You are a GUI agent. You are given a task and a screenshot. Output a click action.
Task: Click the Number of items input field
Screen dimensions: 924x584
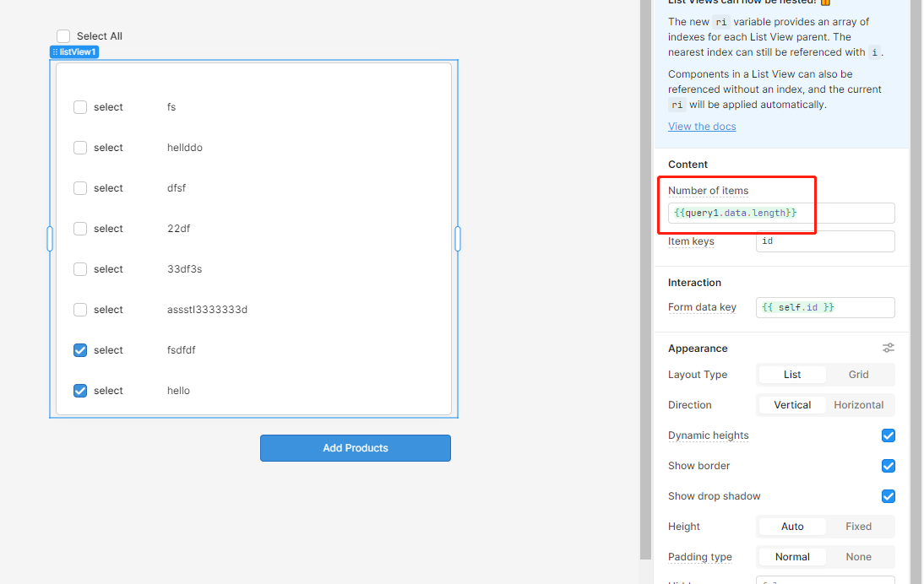(x=780, y=214)
